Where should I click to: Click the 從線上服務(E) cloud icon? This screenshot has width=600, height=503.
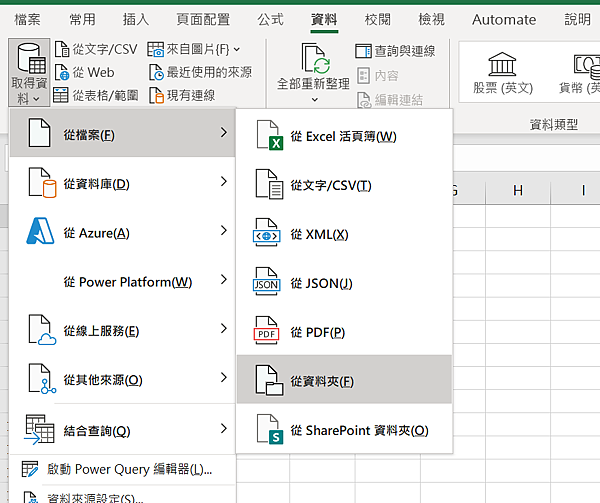pyautogui.click(x=42, y=330)
